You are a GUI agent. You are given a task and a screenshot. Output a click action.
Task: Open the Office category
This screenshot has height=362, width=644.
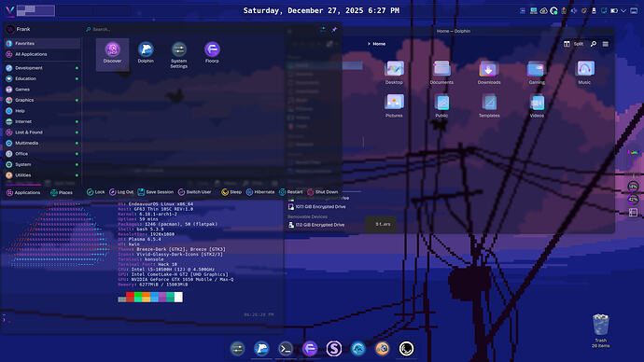point(42,154)
